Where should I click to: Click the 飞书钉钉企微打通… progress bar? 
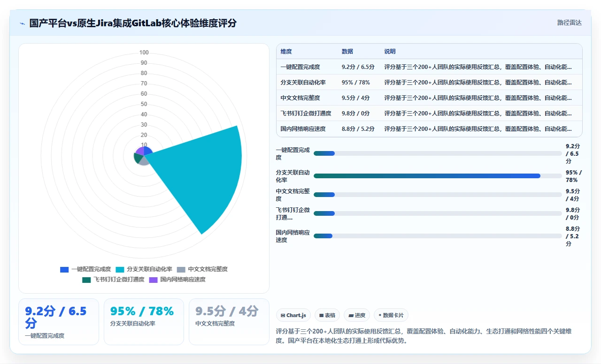(x=438, y=213)
